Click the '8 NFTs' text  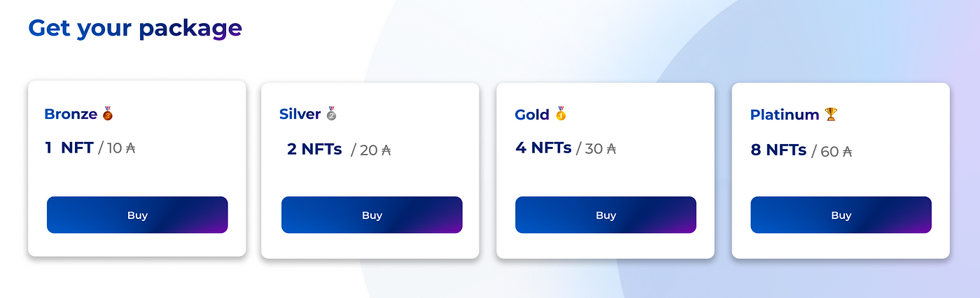[x=778, y=150]
